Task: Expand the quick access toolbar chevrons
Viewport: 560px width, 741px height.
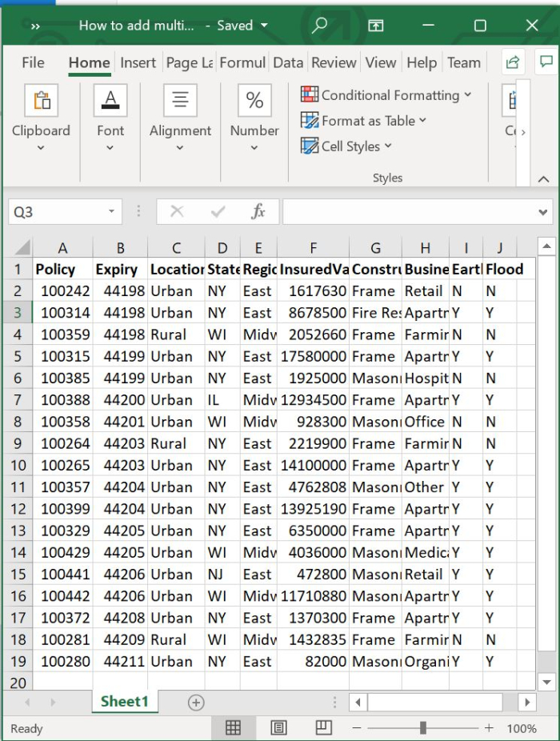Action: tap(35, 26)
